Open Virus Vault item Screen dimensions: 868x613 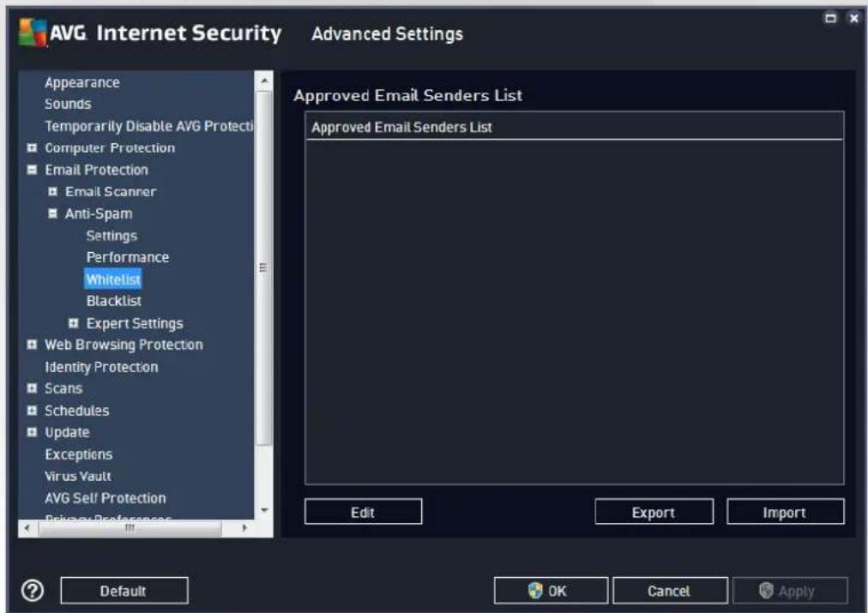click(77, 476)
